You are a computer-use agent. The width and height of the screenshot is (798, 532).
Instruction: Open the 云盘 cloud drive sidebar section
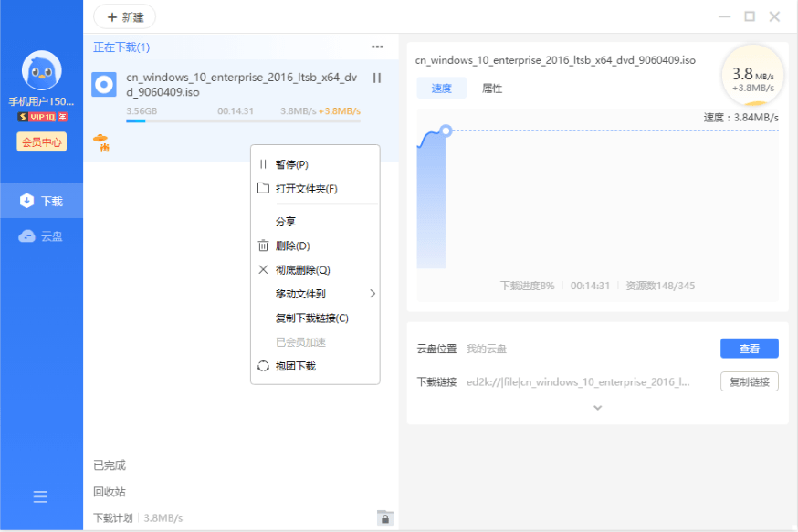click(40, 235)
